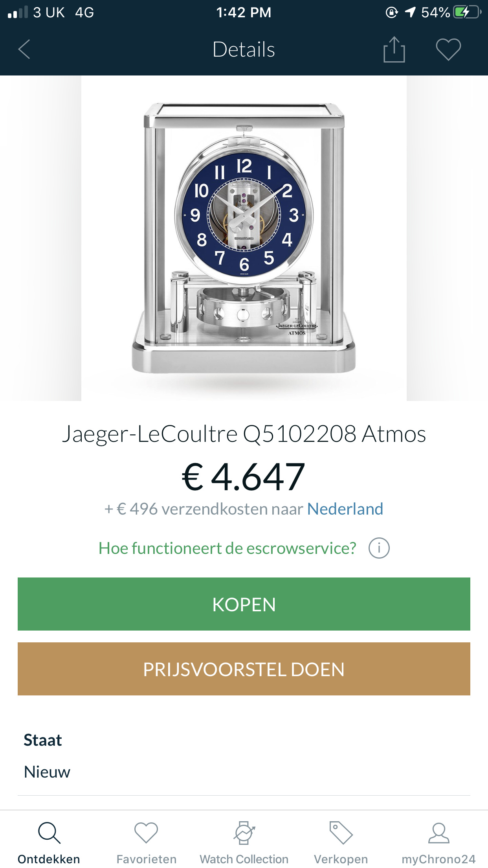The height and width of the screenshot is (868, 488).
Task: Change shipping country Nederland link
Action: (x=345, y=509)
